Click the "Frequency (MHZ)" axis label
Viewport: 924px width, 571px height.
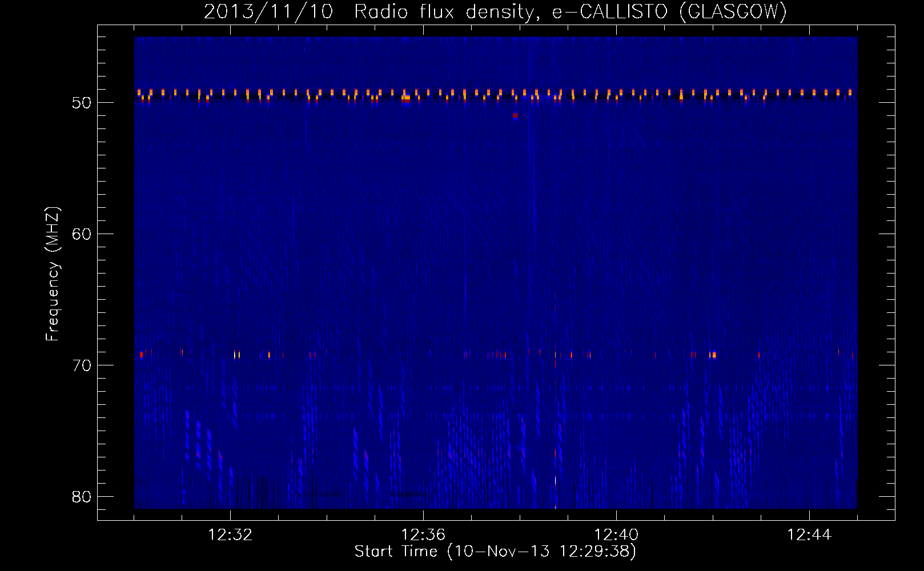click(53, 274)
